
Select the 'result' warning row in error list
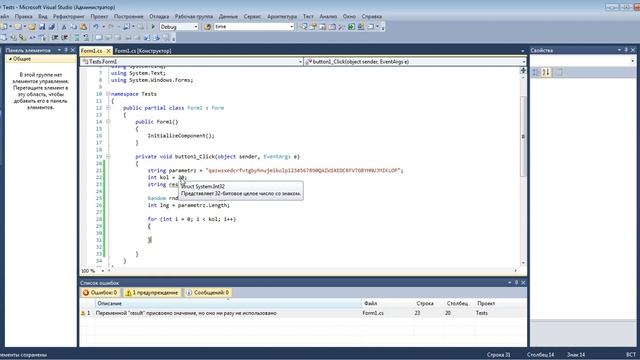pos(303,313)
